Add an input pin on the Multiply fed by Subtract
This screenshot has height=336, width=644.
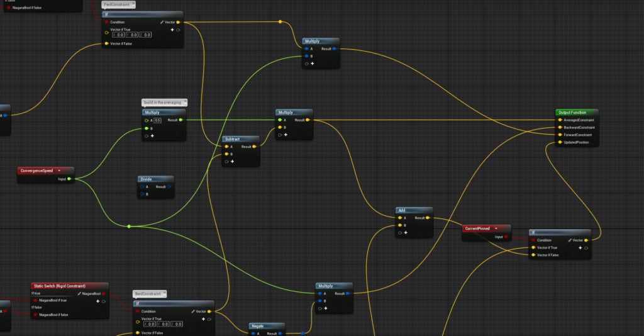coord(286,135)
